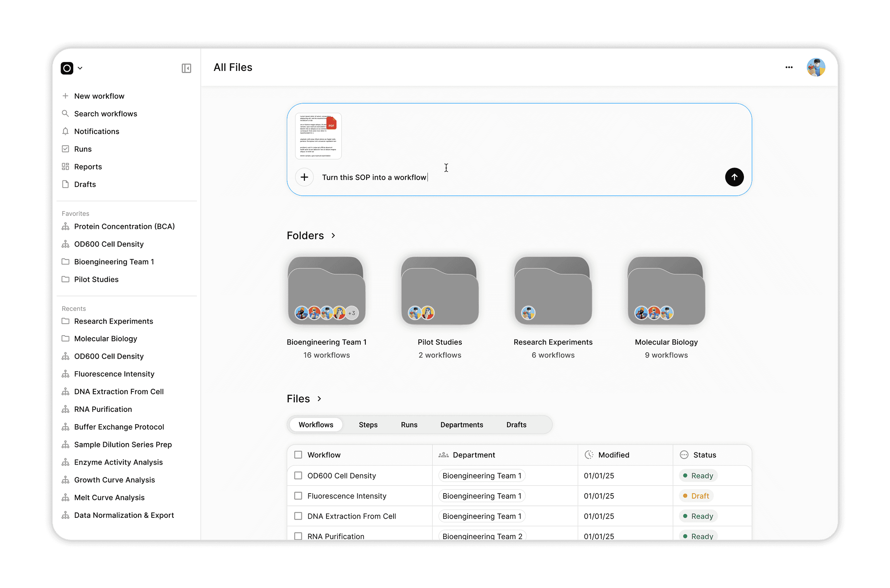Click New workflow in the sidebar
This screenshot has width=890, height=588.
(x=99, y=96)
